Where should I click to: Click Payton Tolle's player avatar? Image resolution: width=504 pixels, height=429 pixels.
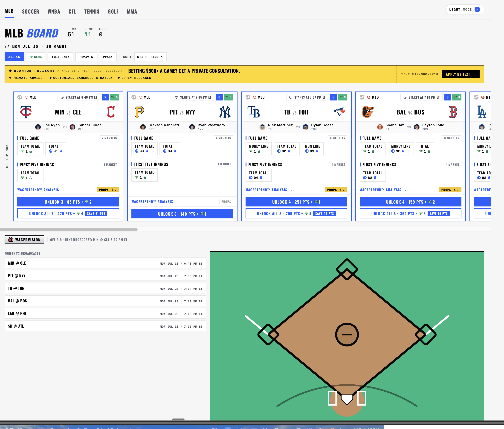(x=417, y=127)
